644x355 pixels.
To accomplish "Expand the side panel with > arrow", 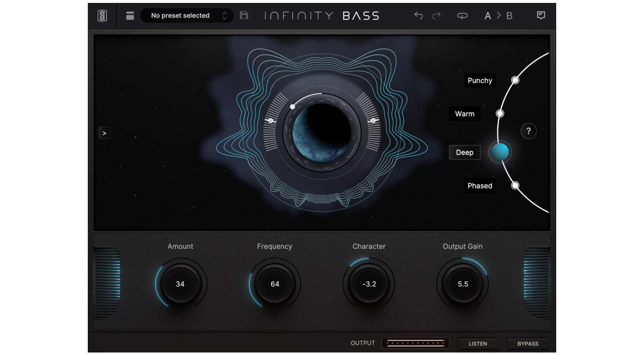I will (105, 133).
